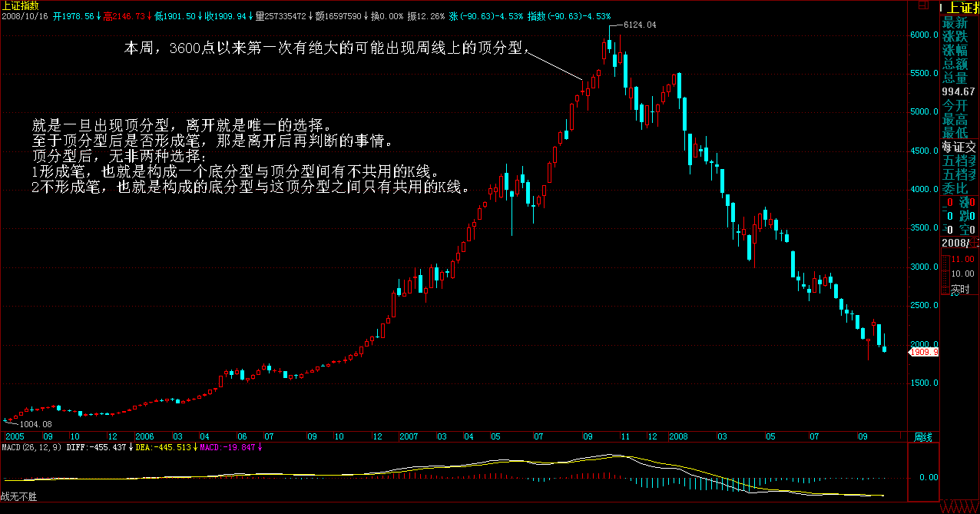The width and height of the screenshot is (980, 514).
Task: Click the DIFF value in MACD header
Action: [x=88, y=446]
